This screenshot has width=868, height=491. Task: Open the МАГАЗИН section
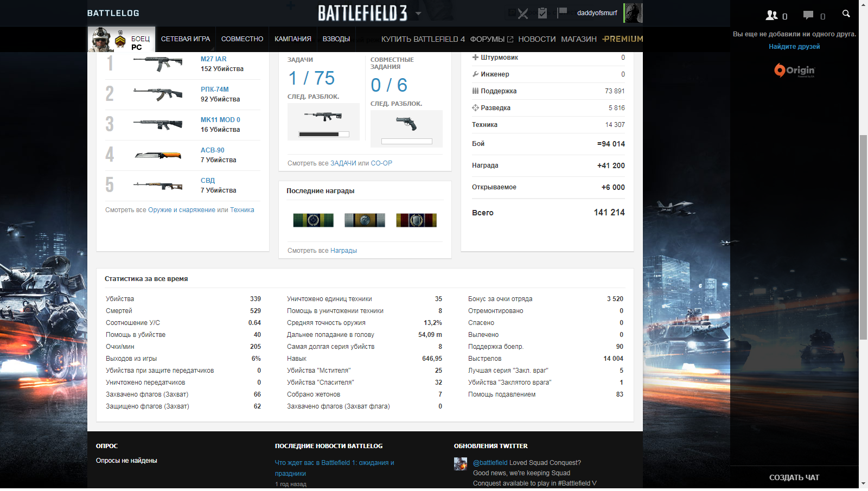click(579, 39)
